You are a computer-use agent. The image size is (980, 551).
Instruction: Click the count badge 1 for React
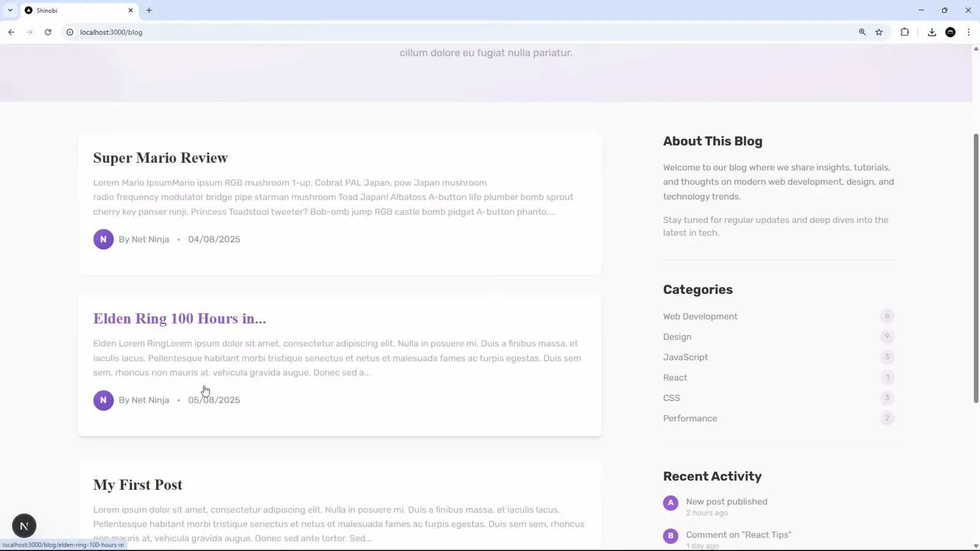887,377
